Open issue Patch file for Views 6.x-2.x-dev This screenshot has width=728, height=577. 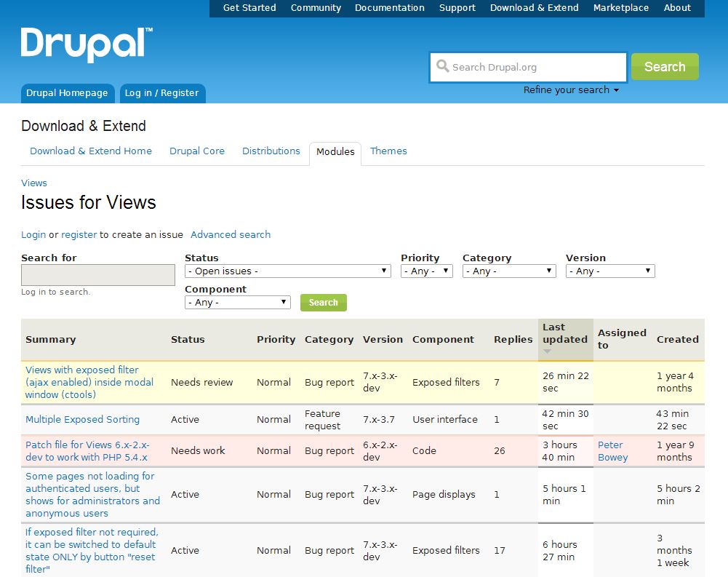pos(87,450)
